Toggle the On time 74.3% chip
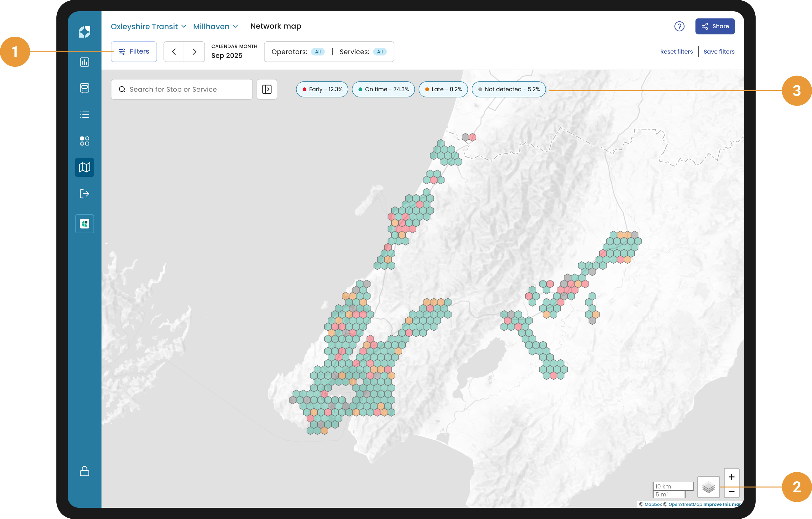The image size is (812, 519). pos(383,89)
